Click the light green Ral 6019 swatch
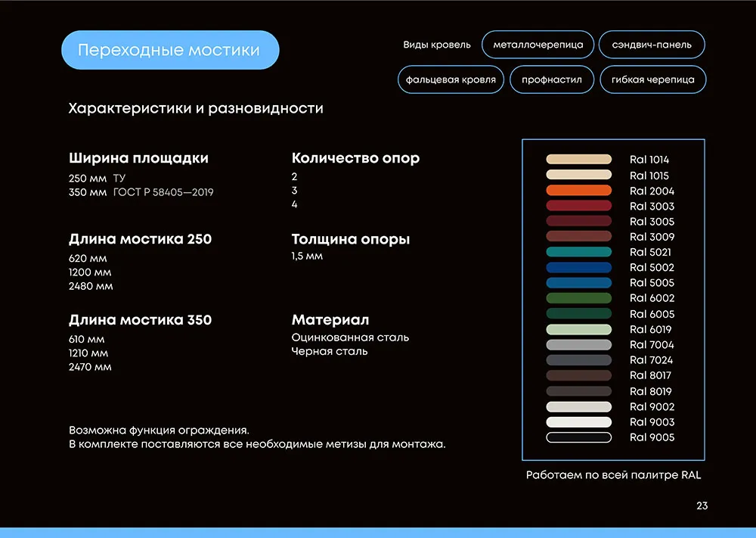Image resolution: width=756 pixels, height=538 pixels. [578, 329]
